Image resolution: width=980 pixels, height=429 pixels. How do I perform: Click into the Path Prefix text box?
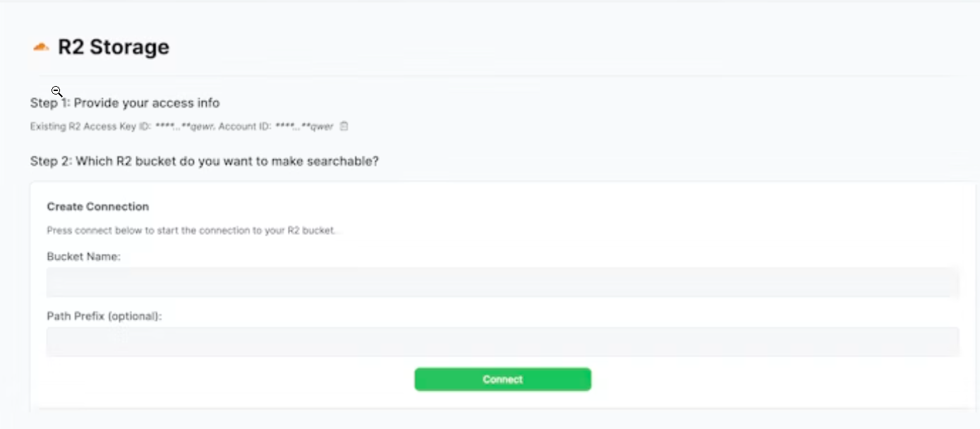point(502,342)
